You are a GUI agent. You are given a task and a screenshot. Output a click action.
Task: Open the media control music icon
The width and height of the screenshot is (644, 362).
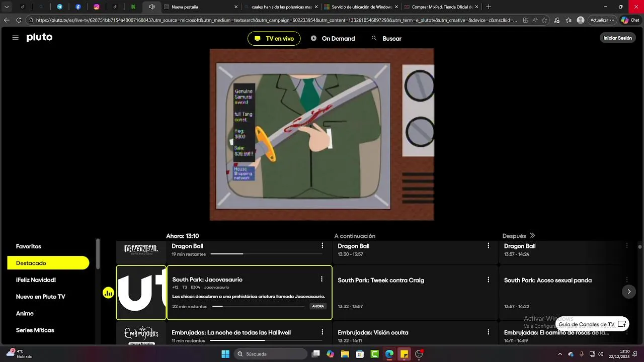click(556, 20)
